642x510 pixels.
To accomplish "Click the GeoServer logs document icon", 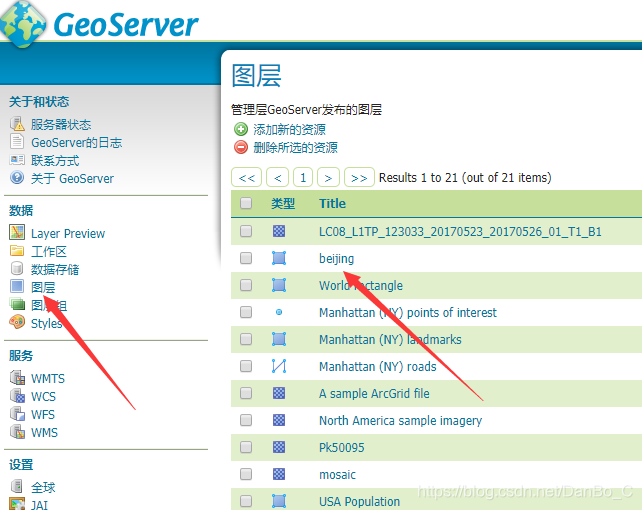I will click(17, 142).
